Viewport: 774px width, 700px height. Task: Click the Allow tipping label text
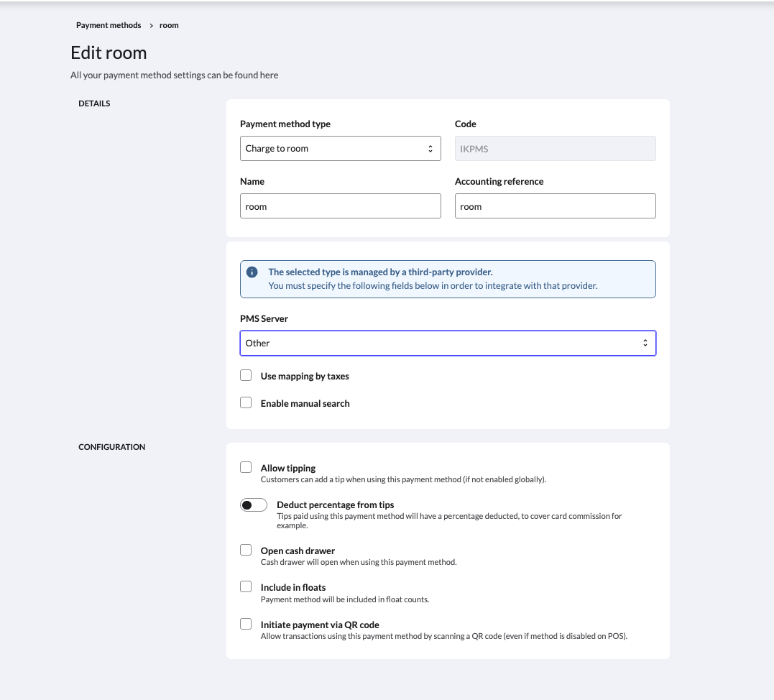288,468
